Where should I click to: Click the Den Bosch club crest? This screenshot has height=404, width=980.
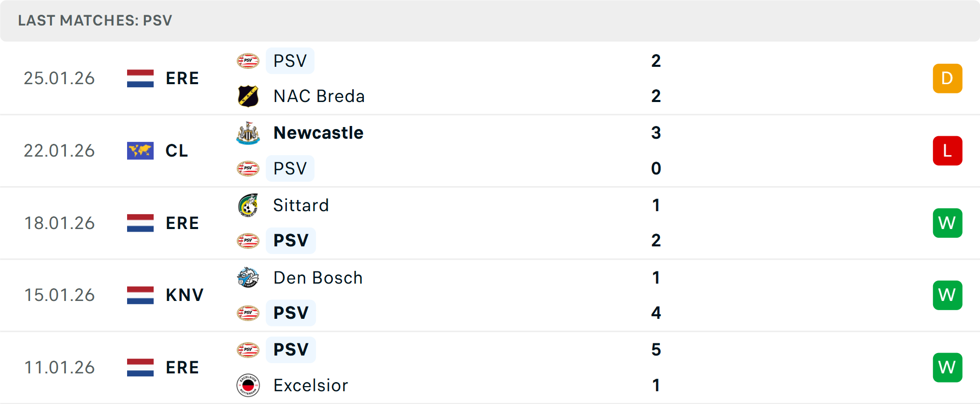tap(248, 278)
